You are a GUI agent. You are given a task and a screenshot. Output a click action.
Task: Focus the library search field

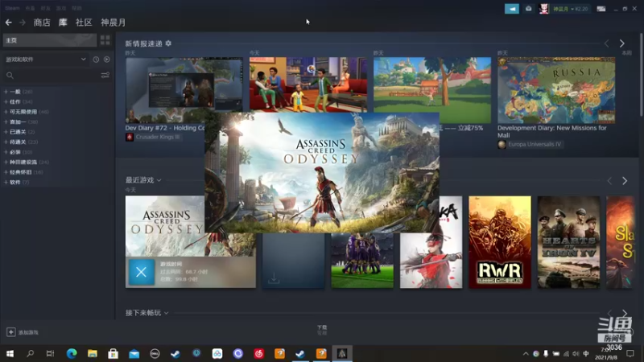(x=52, y=76)
